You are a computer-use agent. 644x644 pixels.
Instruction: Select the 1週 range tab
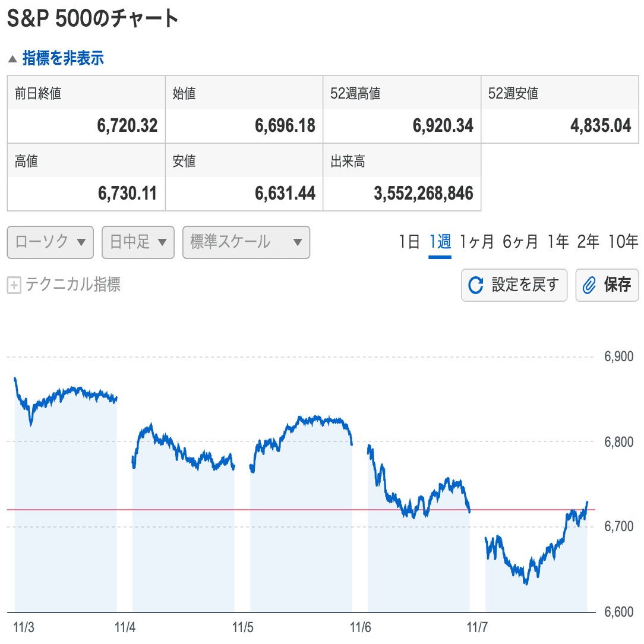440,242
